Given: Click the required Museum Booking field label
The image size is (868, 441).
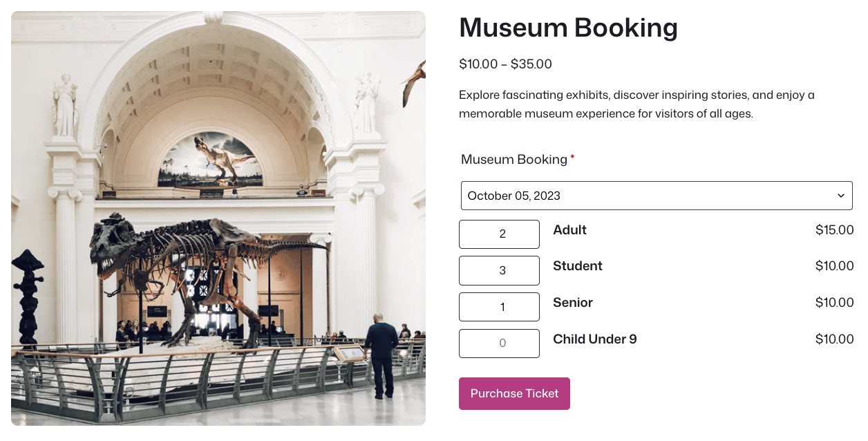Looking at the screenshot, I should coord(518,160).
